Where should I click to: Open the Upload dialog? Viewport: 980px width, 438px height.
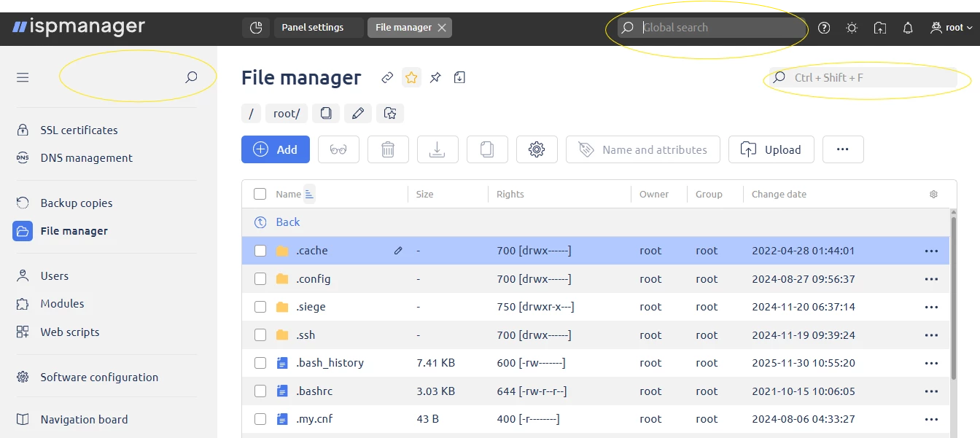coord(771,149)
